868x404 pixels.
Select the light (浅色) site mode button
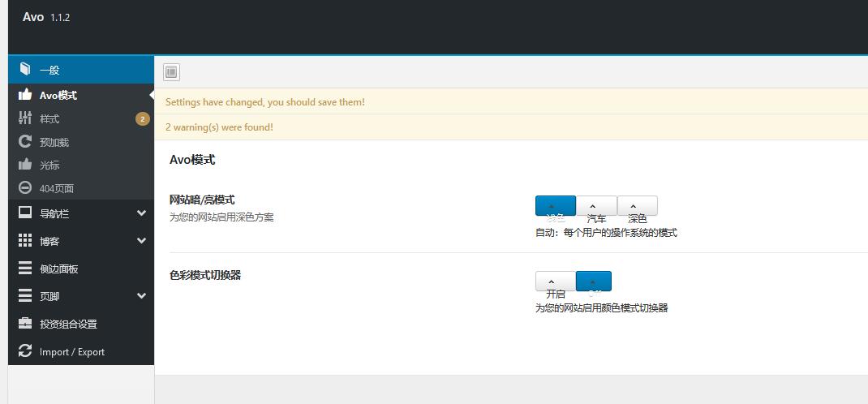click(555, 206)
